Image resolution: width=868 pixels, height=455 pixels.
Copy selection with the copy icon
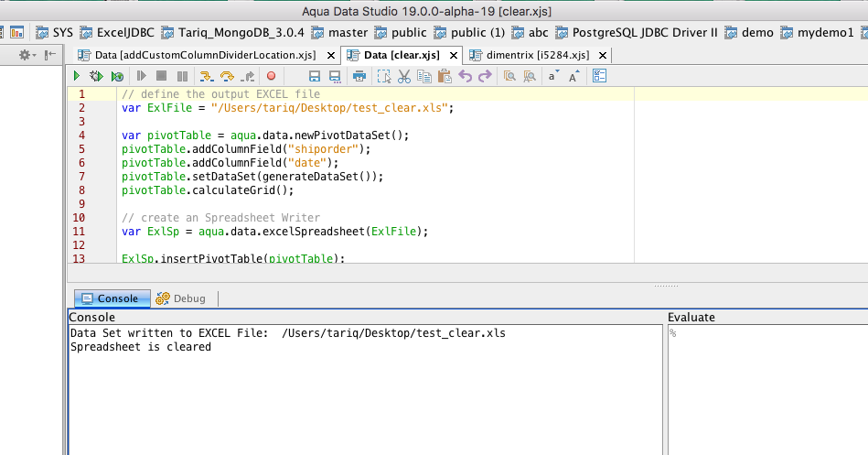click(x=424, y=77)
